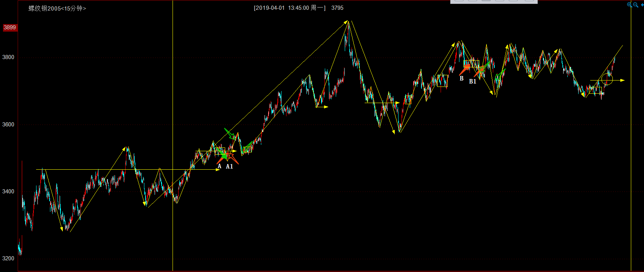The height and width of the screenshot is (272, 644).
Task: Zoom out the chart with magnifier minus
Action: click(636, 5)
